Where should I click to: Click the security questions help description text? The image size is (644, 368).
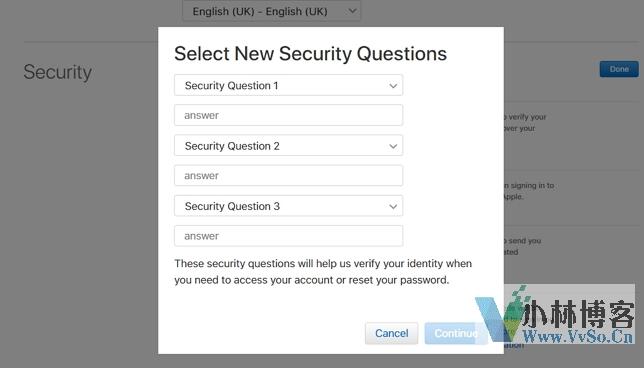pos(323,271)
